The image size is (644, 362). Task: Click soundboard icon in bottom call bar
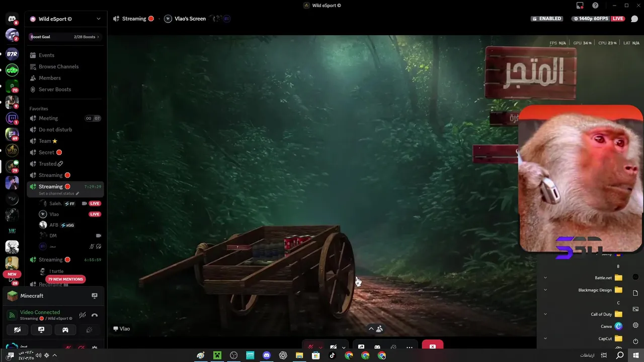[x=393, y=347]
